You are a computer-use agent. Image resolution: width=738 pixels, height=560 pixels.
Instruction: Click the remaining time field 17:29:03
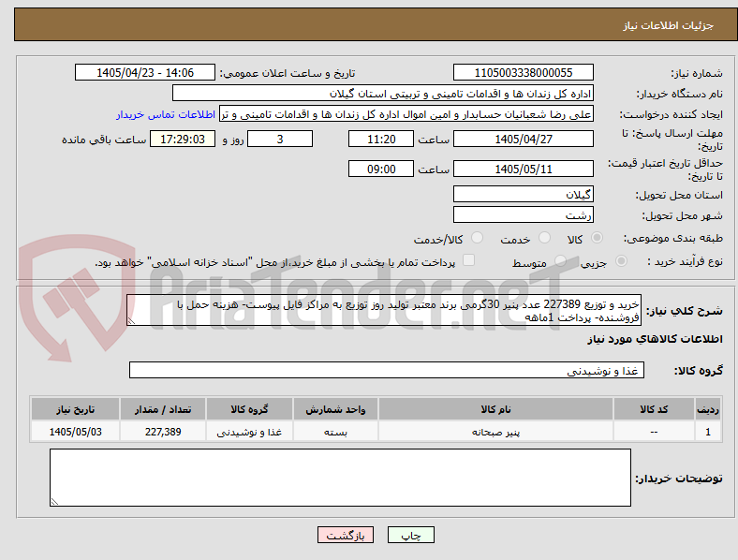coord(183,139)
